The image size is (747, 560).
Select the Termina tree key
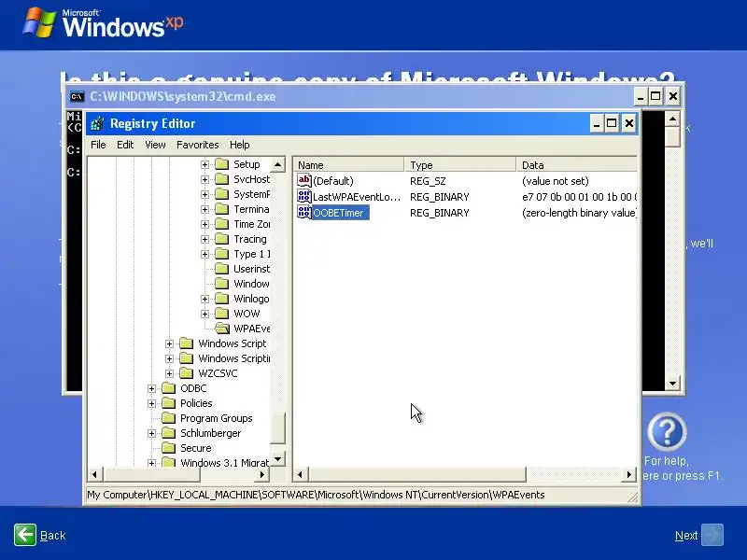pyautogui.click(x=251, y=209)
